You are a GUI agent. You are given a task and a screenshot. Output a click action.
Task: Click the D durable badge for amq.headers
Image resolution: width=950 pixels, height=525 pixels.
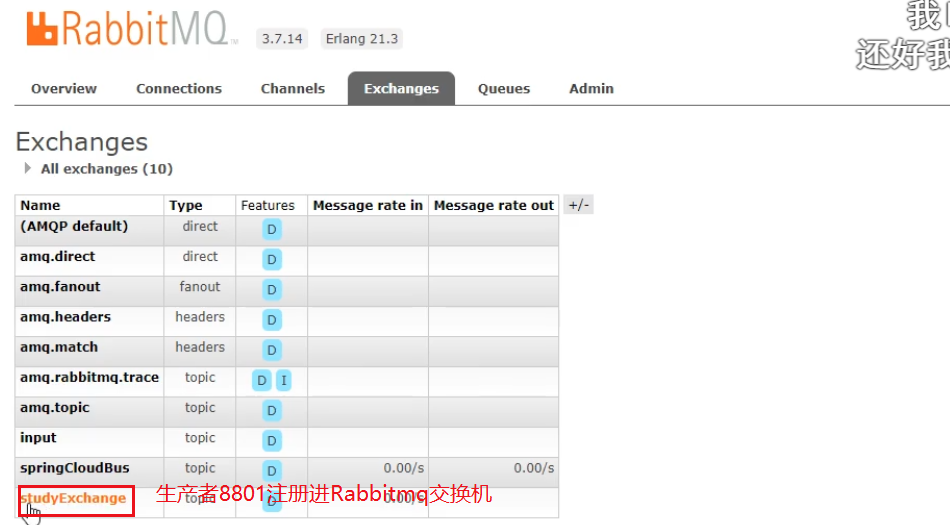(271, 320)
